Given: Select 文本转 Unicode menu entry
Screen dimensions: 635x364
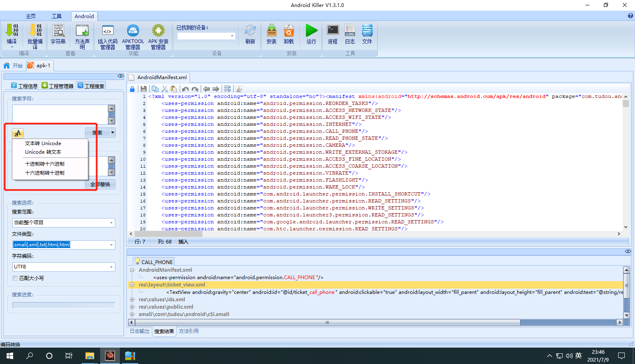Looking at the screenshot, I should pos(43,143).
